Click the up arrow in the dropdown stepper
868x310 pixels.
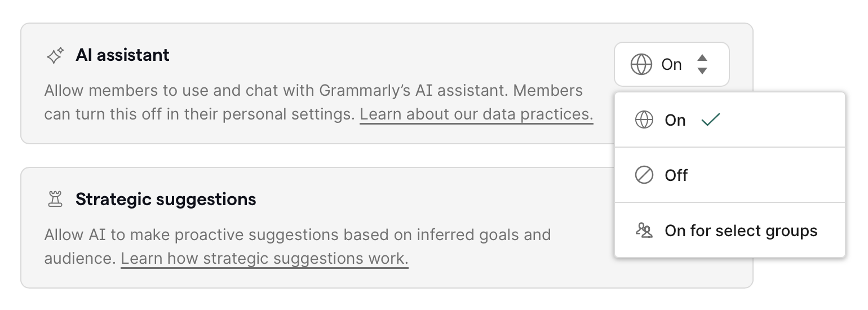coord(702,58)
